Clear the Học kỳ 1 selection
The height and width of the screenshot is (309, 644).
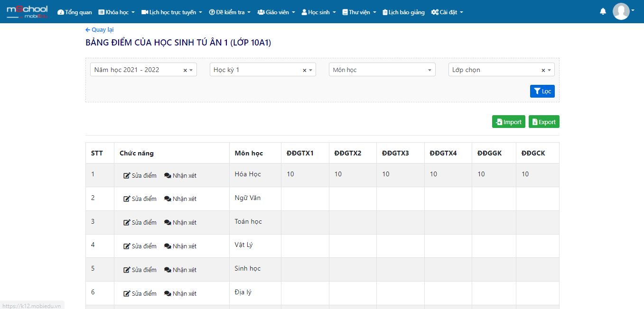305,70
